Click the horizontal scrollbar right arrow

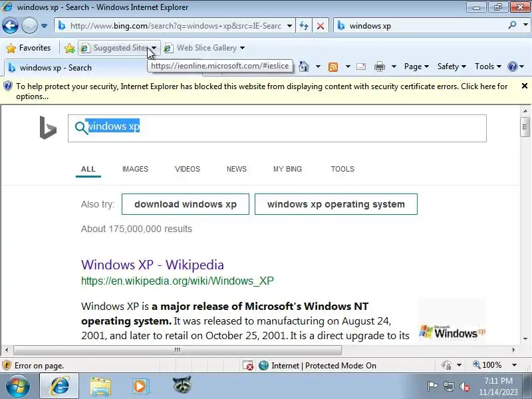[x=513, y=350]
